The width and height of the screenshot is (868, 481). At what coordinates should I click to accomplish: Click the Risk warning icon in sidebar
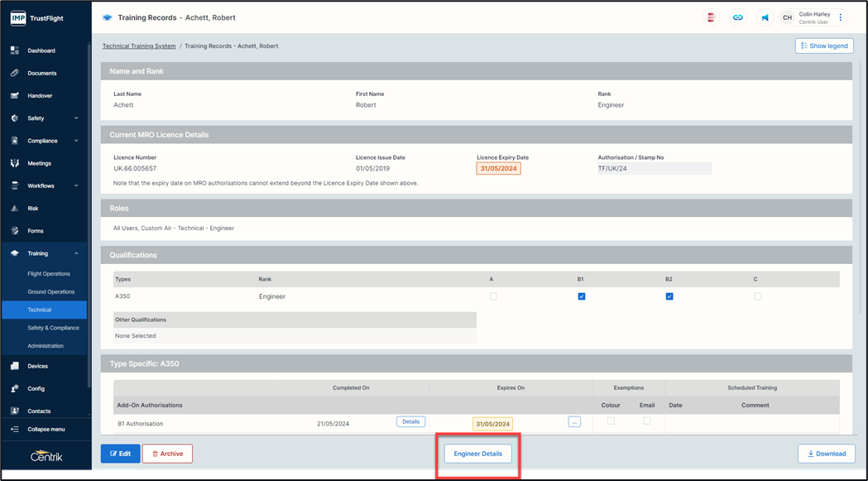point(14,209)
